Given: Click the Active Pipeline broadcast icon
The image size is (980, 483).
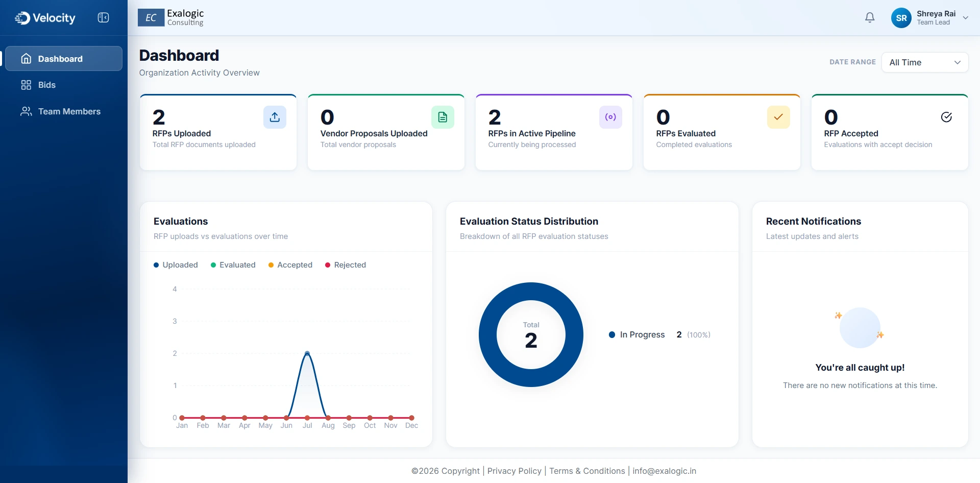Looking at the screenshot, I should [x=610, y=117].
